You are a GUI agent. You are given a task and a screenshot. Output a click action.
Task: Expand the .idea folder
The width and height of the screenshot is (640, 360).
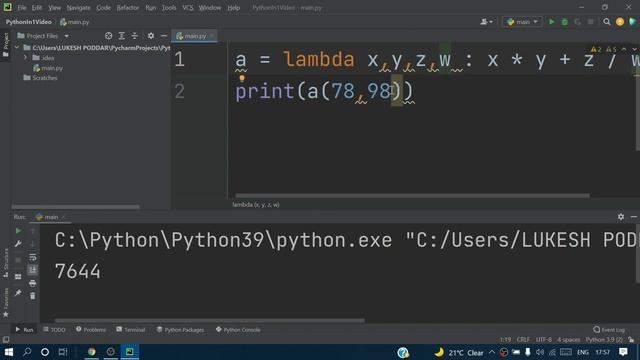click(25, 58)
